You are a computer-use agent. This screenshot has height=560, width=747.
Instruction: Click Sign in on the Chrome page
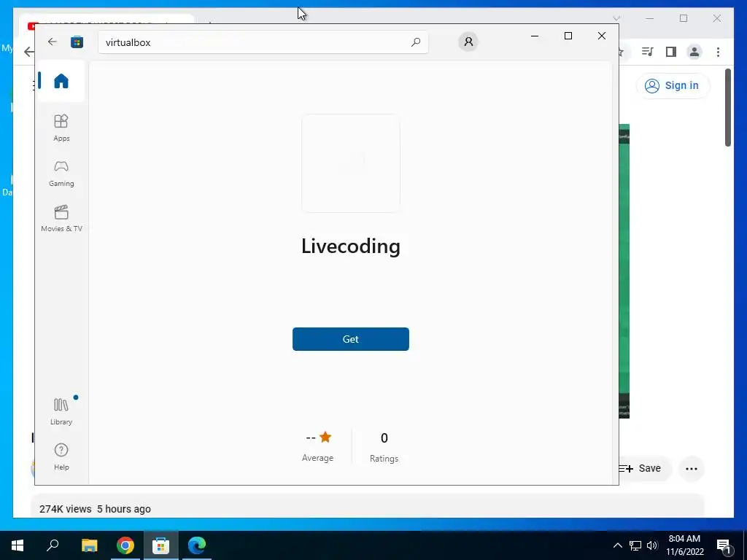coord(673,86)
